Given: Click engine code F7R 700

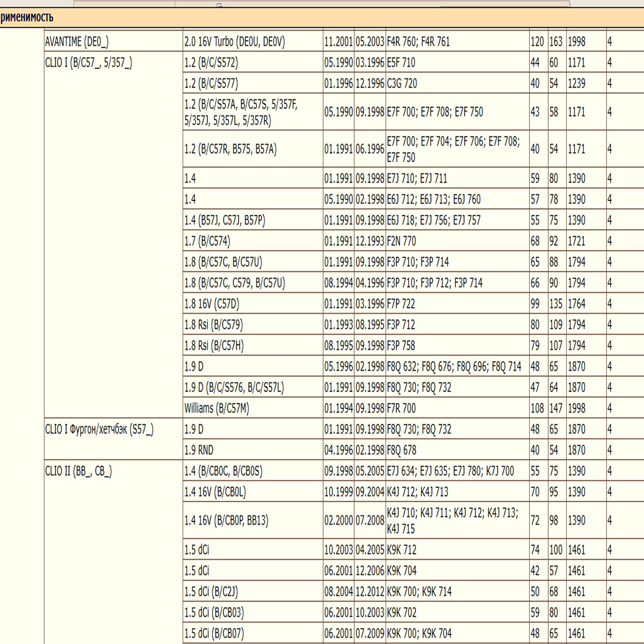Looking at the screenshot, I should click(x=401, y=409).
